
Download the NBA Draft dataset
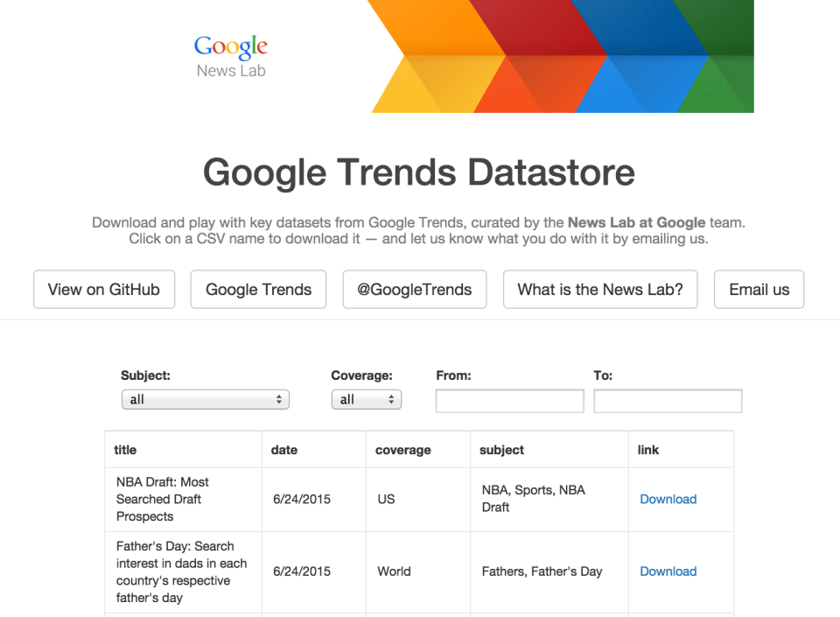(668, 499)
